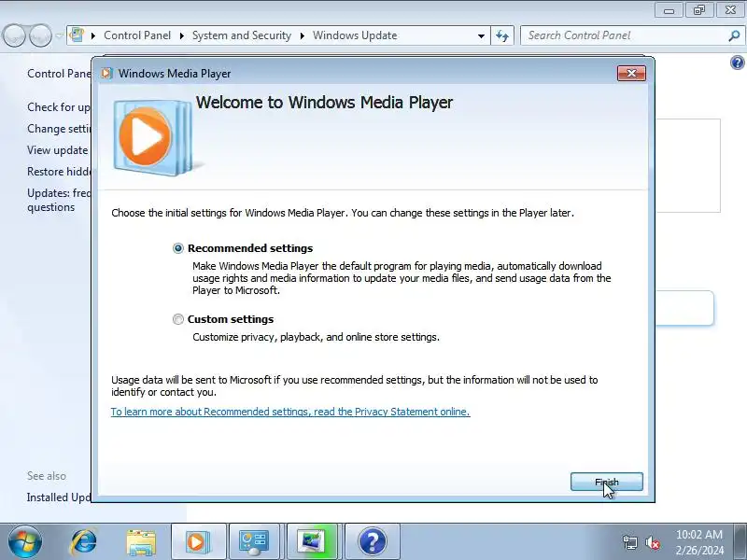Open the Control Panel help icon
This screenshot has height=560, width=747.
[737, 63]
